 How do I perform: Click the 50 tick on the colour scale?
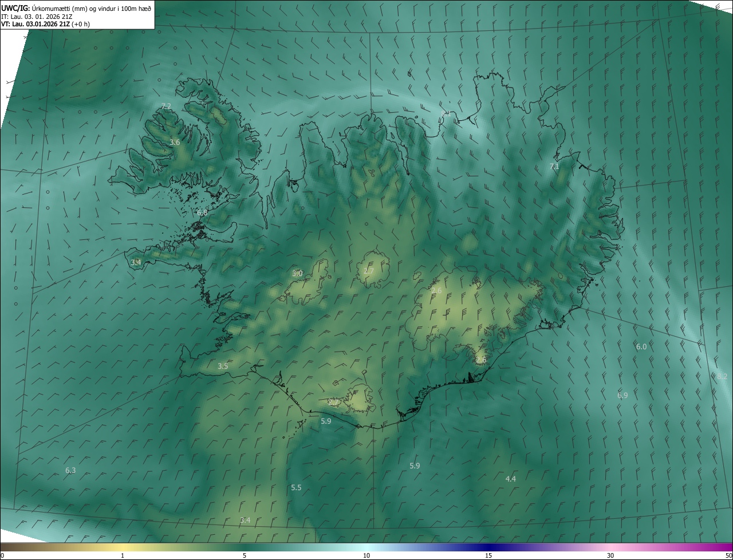coord(728,555)
